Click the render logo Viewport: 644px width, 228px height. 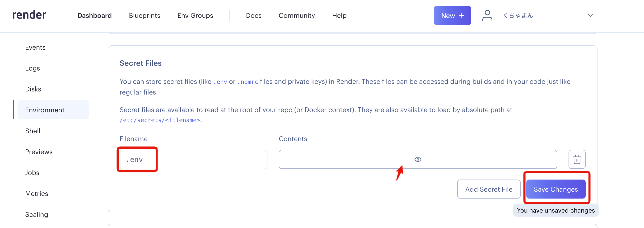click(29, 15)
